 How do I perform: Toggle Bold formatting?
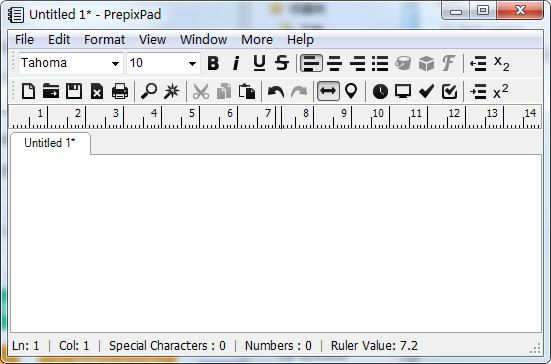click(213, 63)
